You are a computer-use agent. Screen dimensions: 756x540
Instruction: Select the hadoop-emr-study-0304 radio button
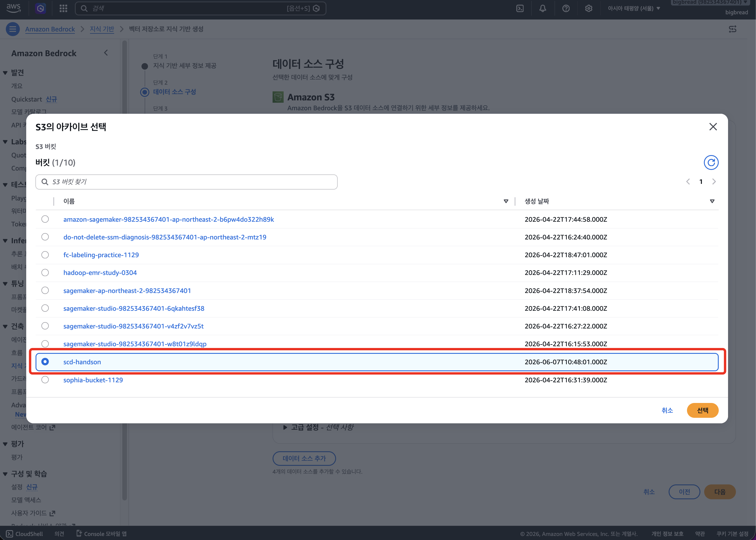(45, 273)
